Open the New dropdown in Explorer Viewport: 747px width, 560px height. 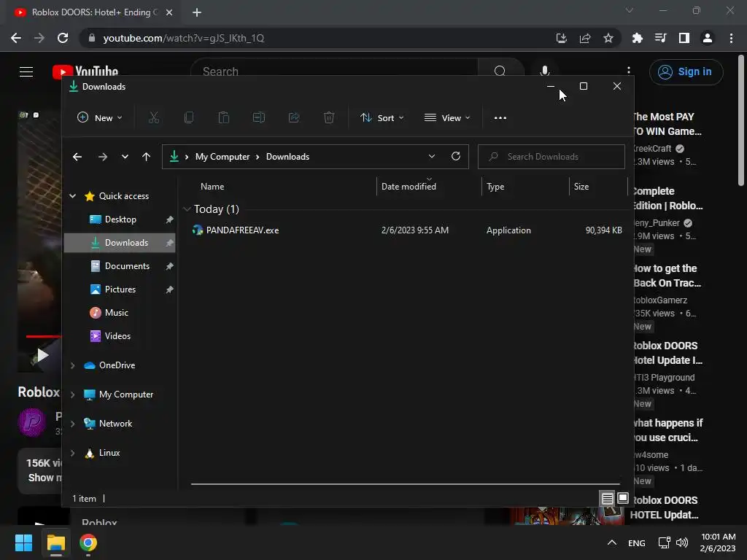(x=99, y=117)
